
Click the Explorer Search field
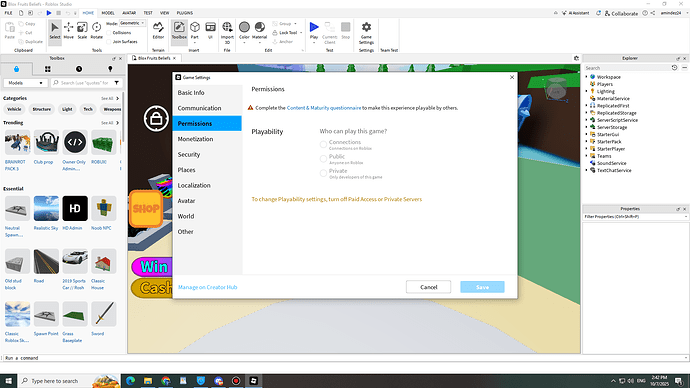pyautogui.click(x=626, y=68)
